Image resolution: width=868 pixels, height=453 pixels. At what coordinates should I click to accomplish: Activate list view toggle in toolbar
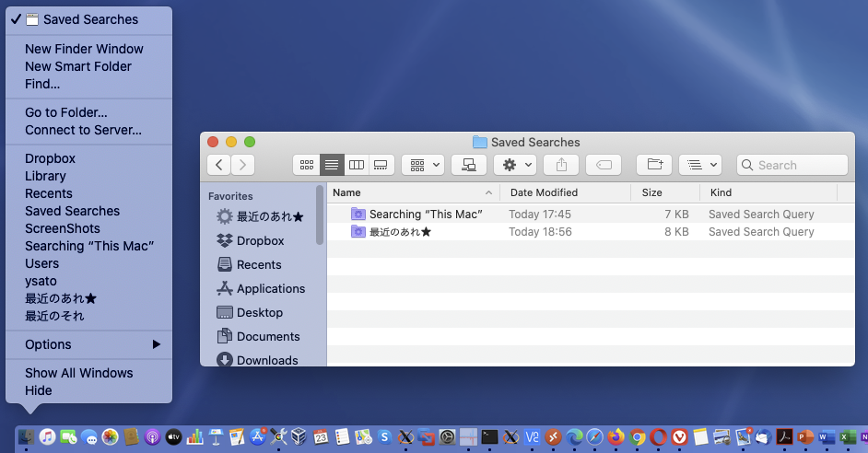tap(332, 165)
